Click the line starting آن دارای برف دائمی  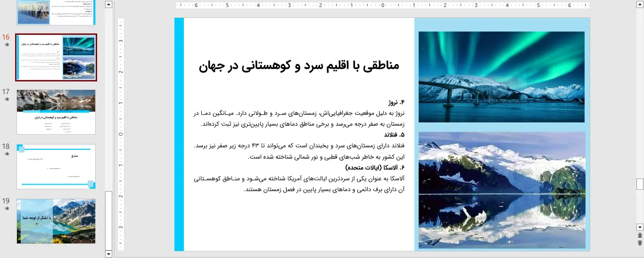(x=324, y=189)
